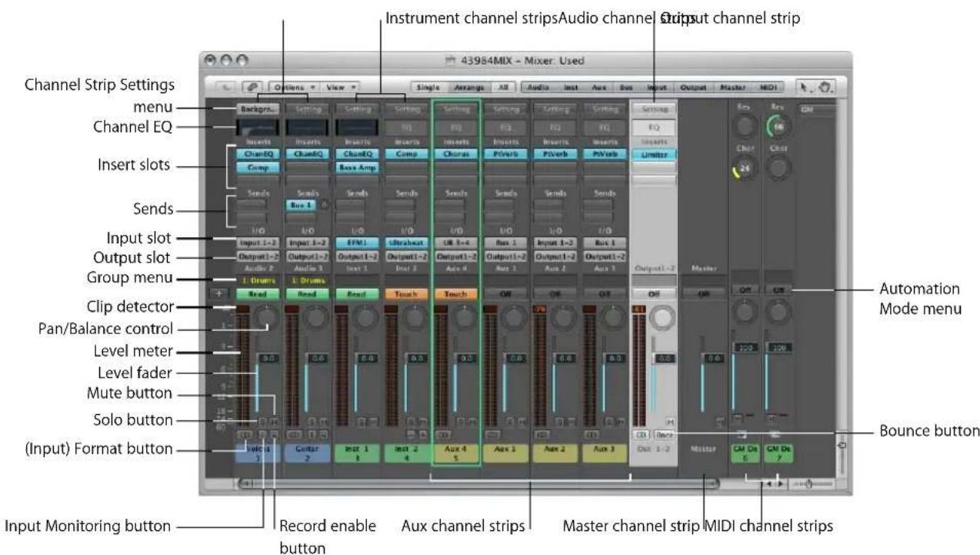
Task: Open the 1: Drums group menu on Vocals
Action: pos(258,280)
